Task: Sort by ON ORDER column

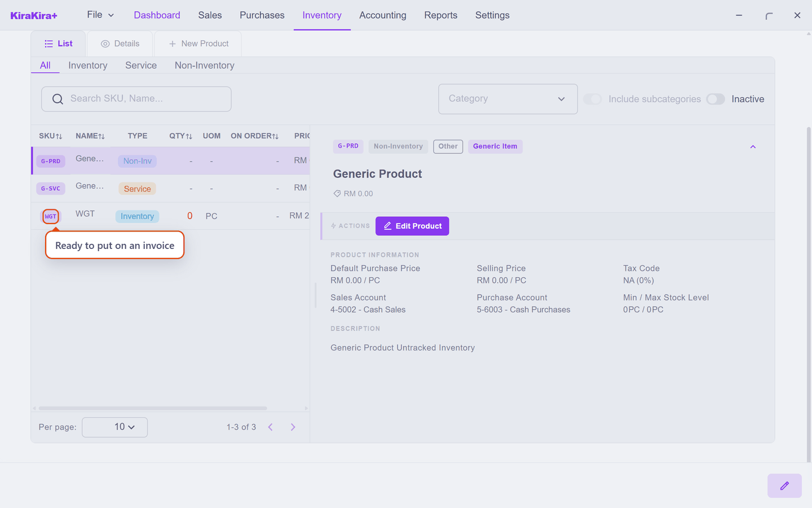Action: (x=255, y=136)
